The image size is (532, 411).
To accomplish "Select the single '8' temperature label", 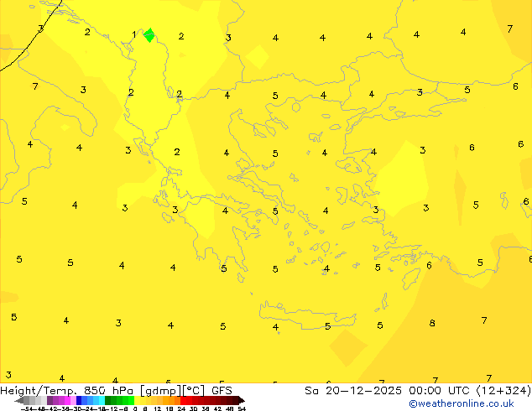I will [432, 323].
